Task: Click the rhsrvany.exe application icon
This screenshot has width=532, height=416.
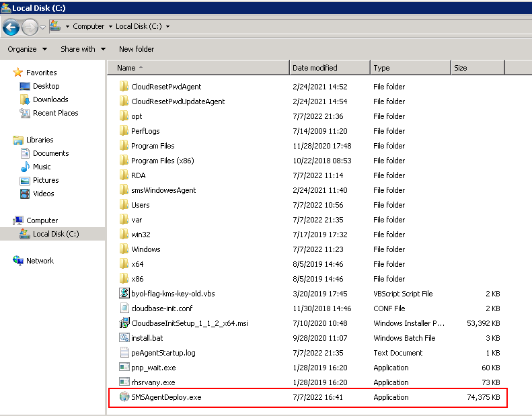Action: tap(124, 382)
